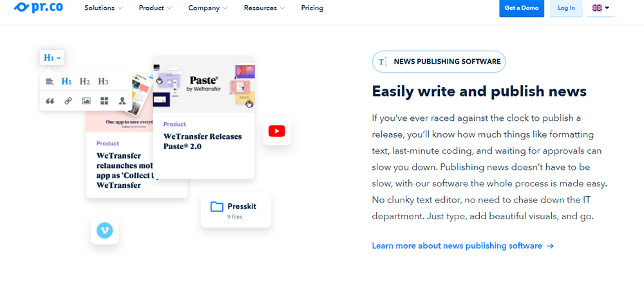
Task: Click the arrow after Learn more link
Action: tap(551, 246)
